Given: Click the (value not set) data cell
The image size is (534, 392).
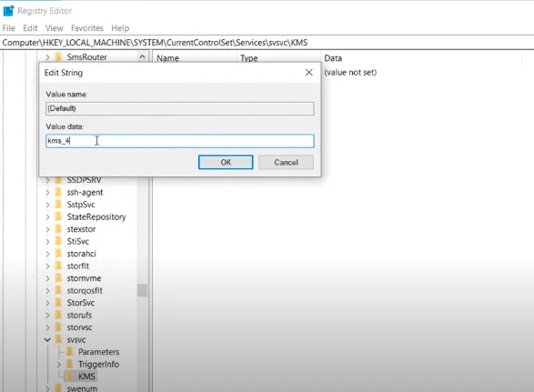Looking at the screenshot, I should (x=350, y=72).
